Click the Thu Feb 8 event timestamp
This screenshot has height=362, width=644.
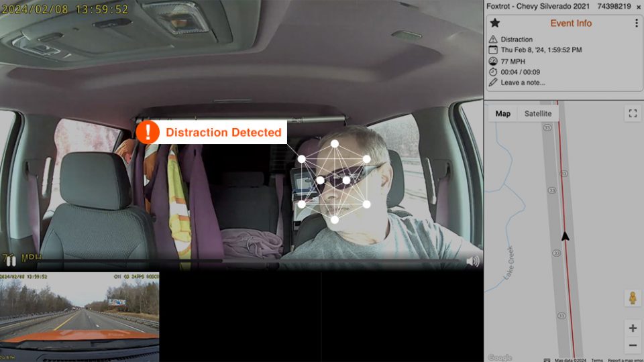point(541,50)
